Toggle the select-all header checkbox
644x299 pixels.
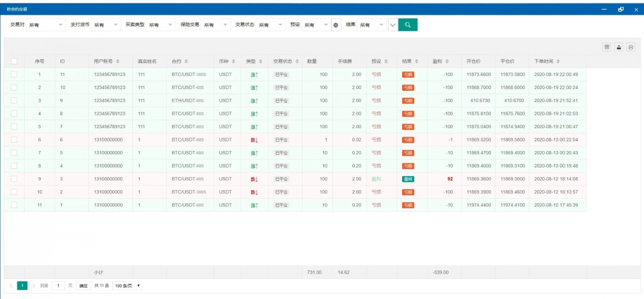14,62
